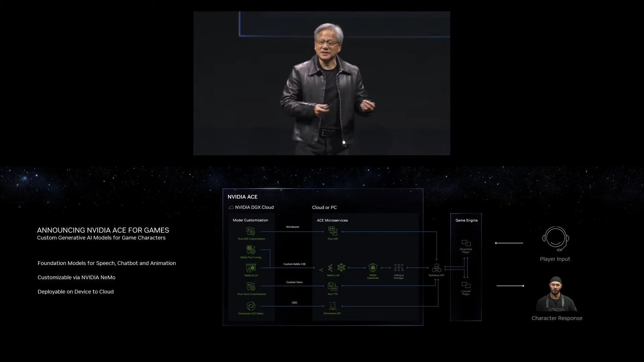Click the 'NeMo RLHF' label text

click(251, 276)
